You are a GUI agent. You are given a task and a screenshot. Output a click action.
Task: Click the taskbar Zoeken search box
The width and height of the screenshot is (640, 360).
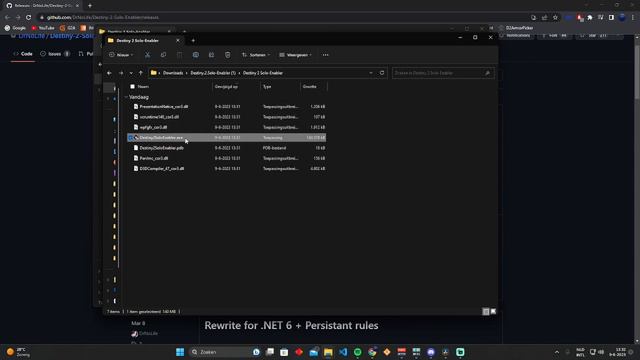(x=224, y=352)
